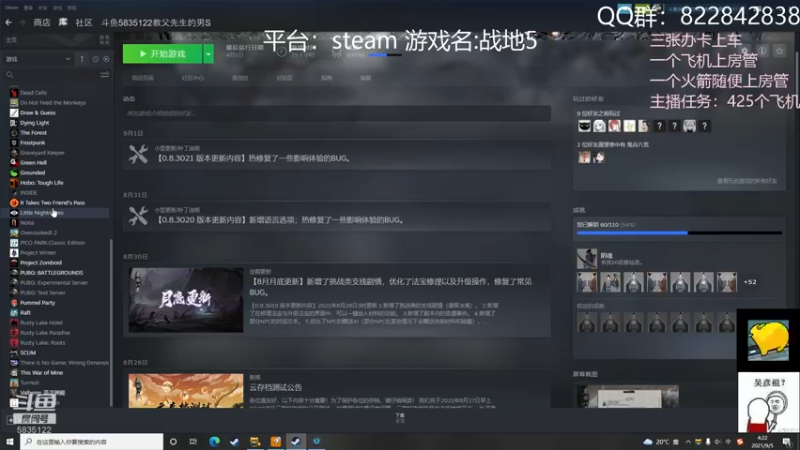800x450 pixels.
Task: Open the 社区中心 game link
Action: click(193, 78)
